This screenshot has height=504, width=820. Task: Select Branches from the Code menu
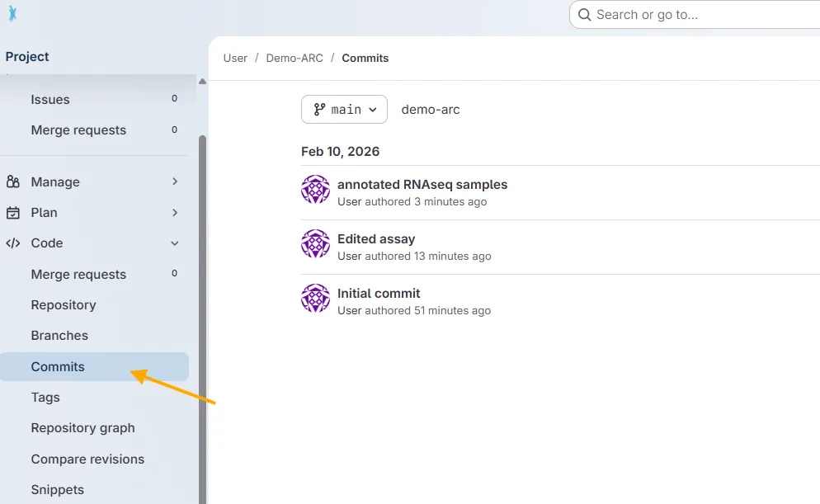(59, 336)
